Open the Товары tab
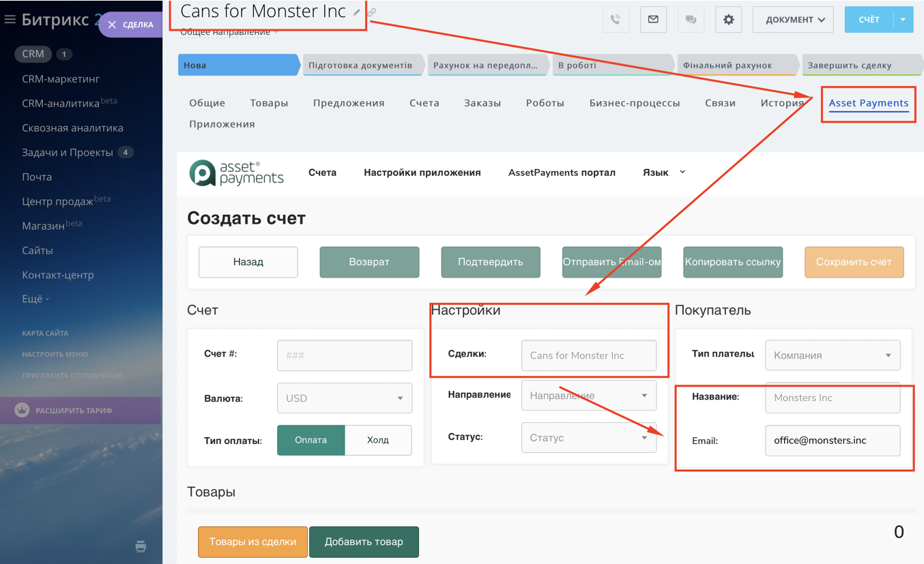The image size is (924, 564). click(x=269, y=103)
